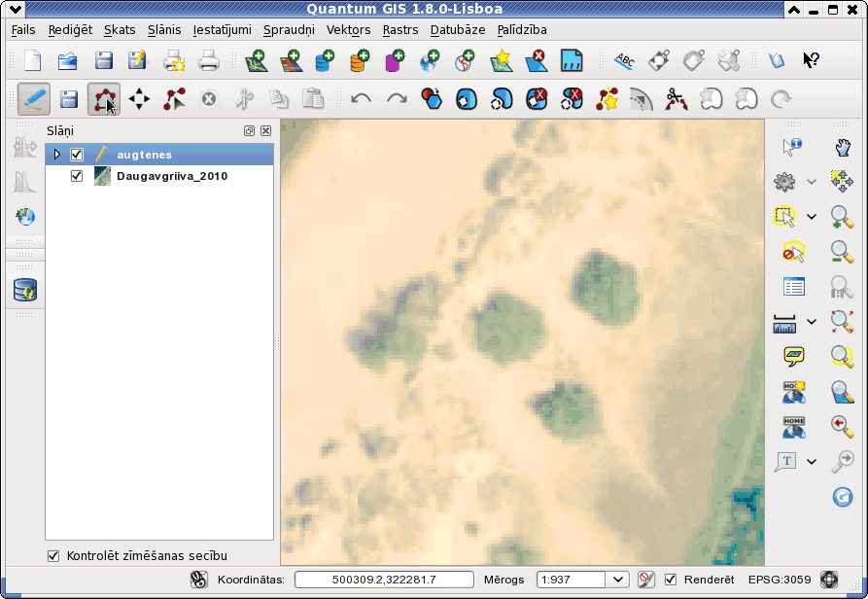Activate the Identify Features tool
The image size is (868, 599).
[793, 147]
